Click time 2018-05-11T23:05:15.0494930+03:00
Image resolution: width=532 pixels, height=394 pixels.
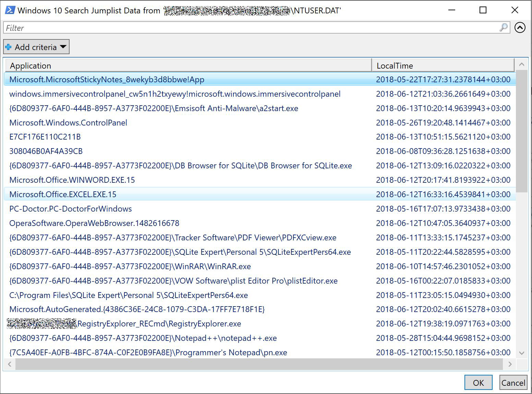pyautogui.click(x=443, y=295)
